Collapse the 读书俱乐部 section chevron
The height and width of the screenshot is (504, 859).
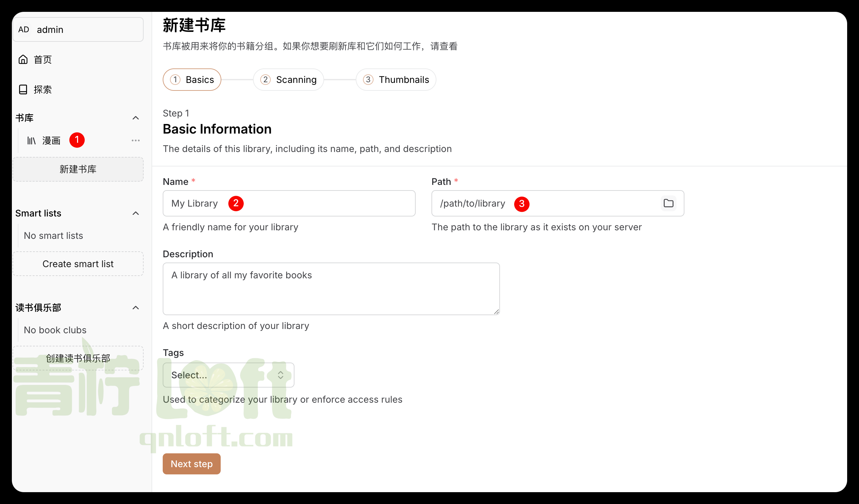pos(136,308)
